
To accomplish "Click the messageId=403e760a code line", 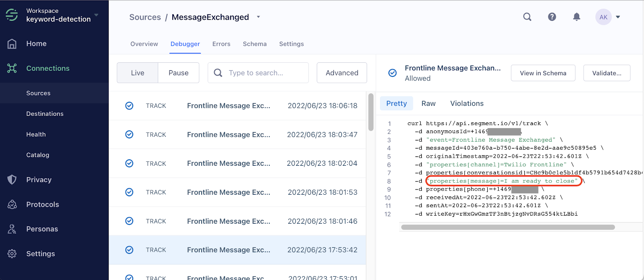I will point(510,148).
